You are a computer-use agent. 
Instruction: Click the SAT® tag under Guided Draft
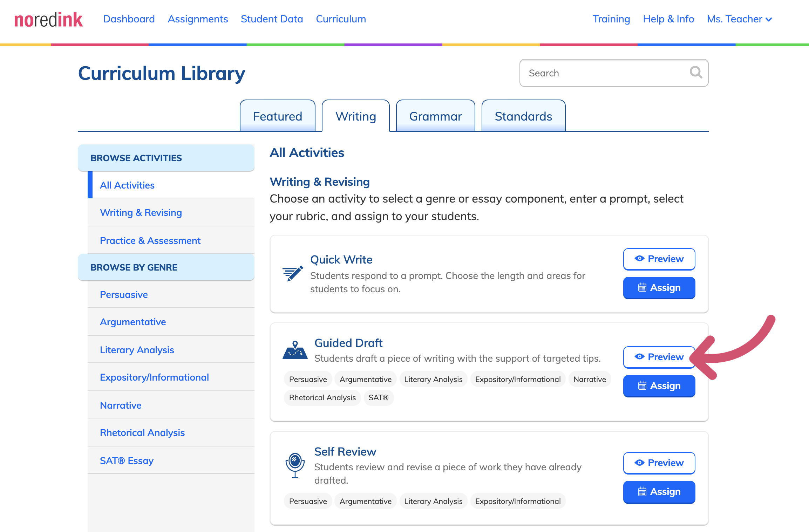coord(379,397)
